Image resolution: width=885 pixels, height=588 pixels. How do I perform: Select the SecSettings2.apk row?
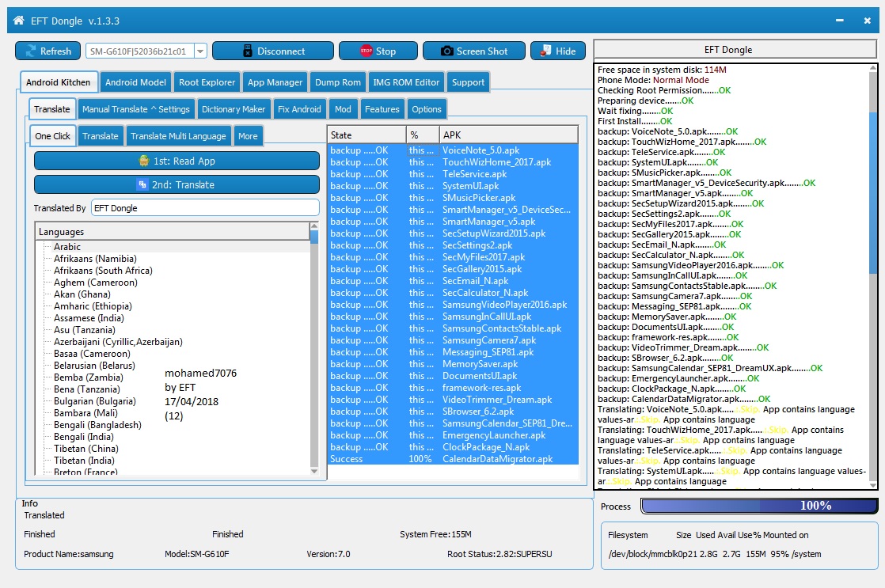click(453, 245)
